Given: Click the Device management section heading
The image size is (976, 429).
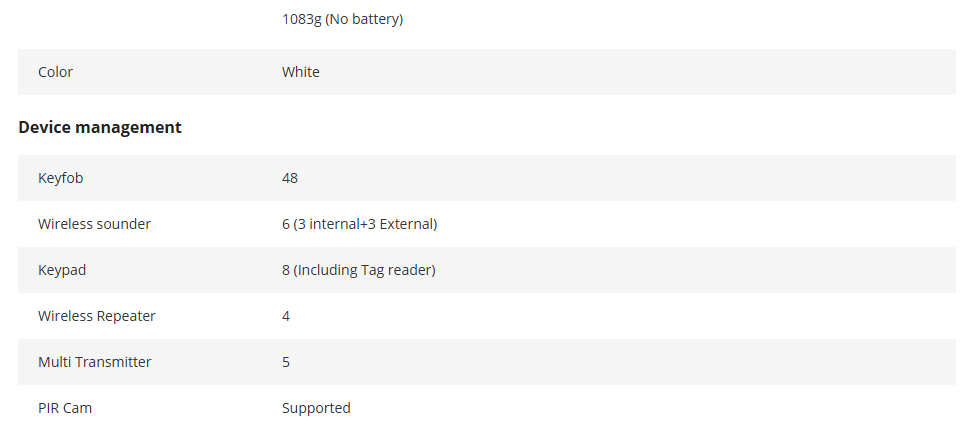Looking at the screenshot, I should coord(100,127).
